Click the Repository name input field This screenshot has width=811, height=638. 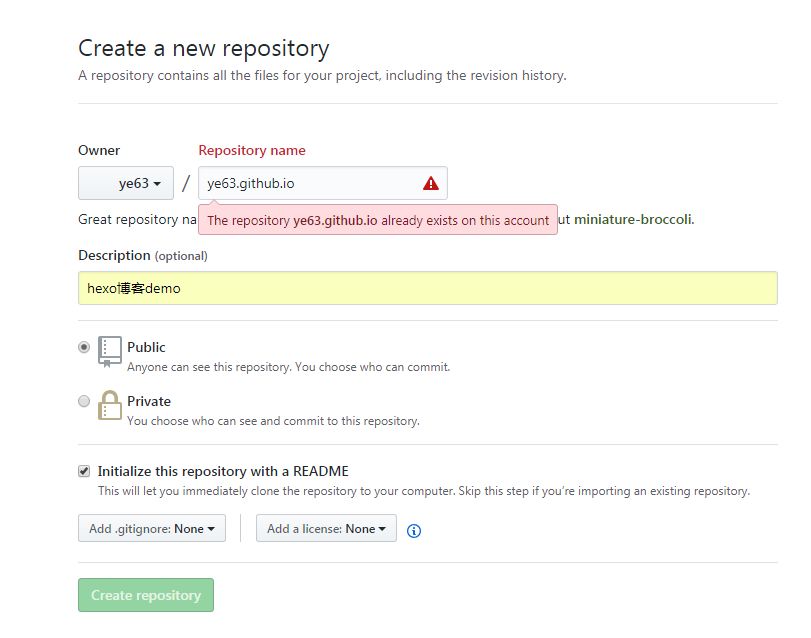point(323,183)
